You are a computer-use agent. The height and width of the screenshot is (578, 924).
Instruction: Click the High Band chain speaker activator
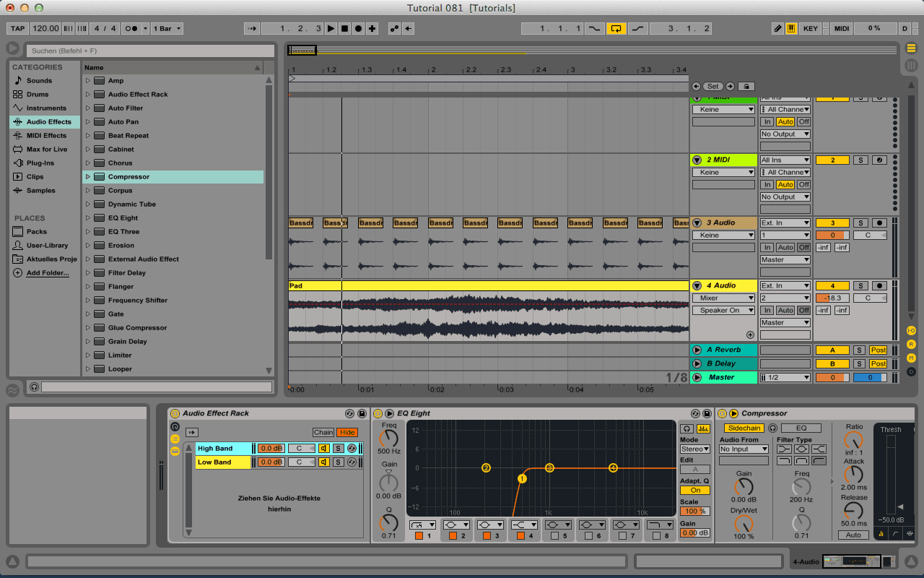pyautogui.click(x=323, y=449)
